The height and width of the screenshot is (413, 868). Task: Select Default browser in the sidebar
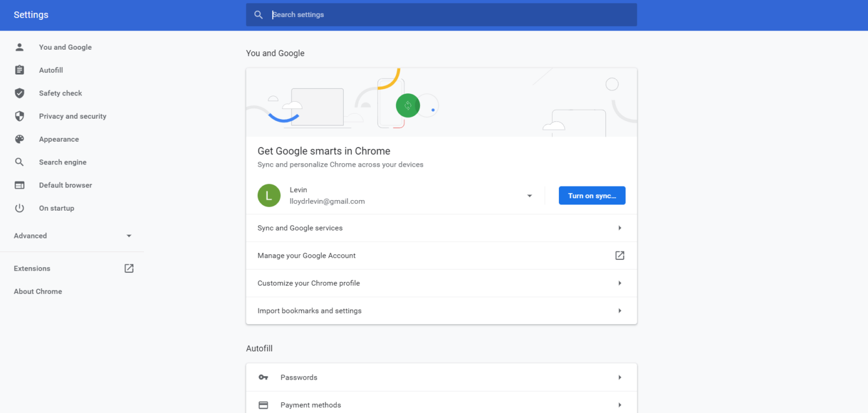(66, 185)
